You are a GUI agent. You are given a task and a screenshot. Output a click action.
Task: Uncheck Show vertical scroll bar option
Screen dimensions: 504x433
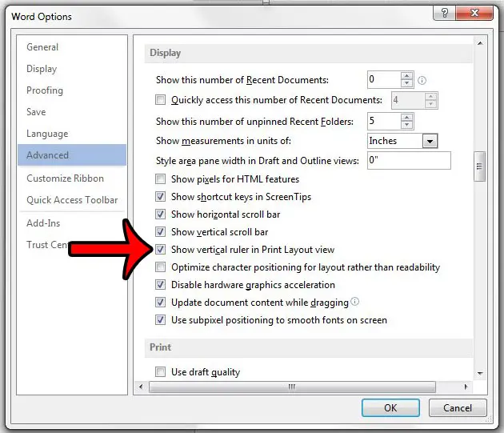160,232
